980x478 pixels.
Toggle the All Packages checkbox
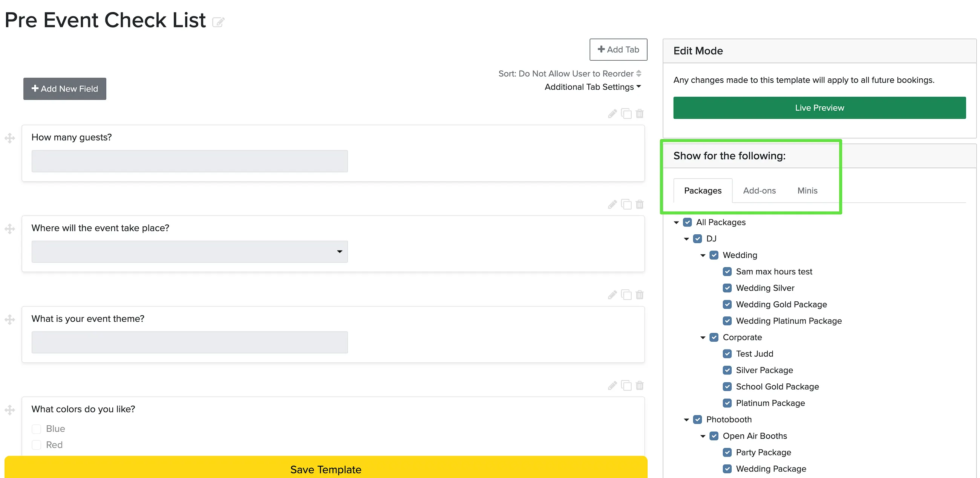(688, 223)
